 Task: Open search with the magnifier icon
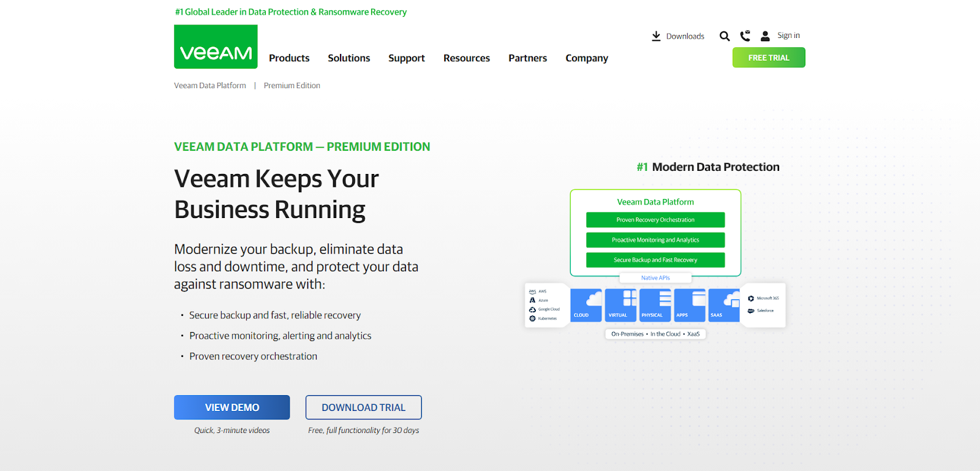point(725,36)
